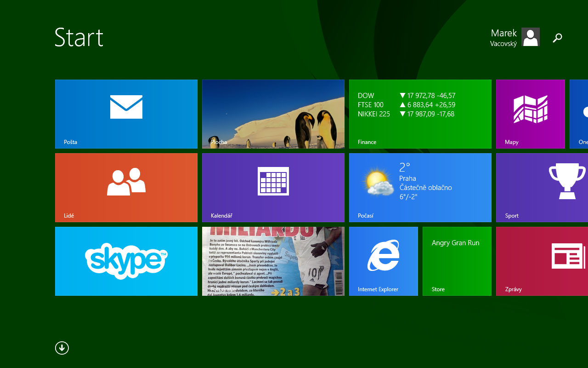The image size is (588, 368).
Task: Open the Plocha desktop tile with penguins
Action: point(273,114)
